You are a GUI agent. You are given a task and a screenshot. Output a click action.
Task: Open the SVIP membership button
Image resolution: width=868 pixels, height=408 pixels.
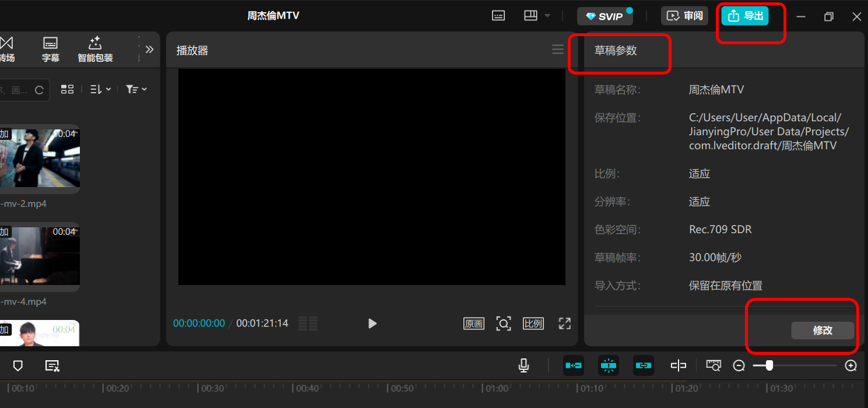click(605, 16)
